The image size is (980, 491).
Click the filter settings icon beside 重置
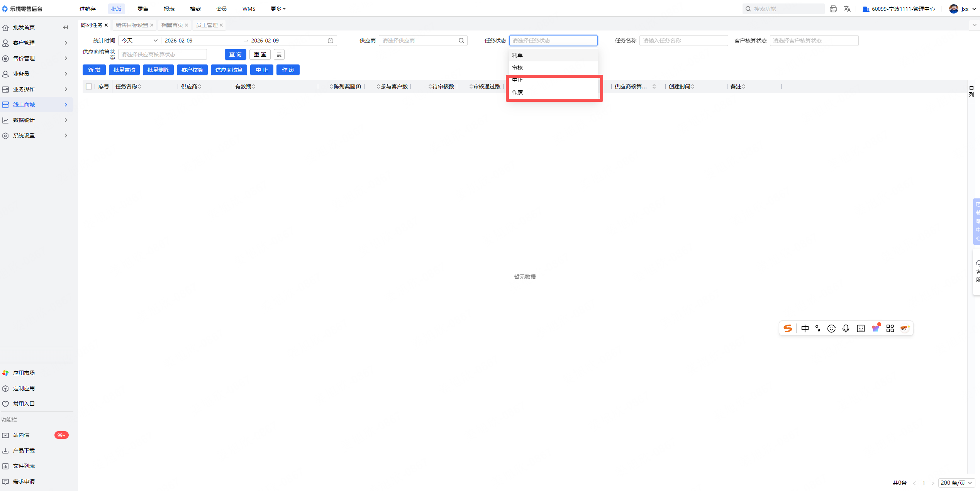279,54
